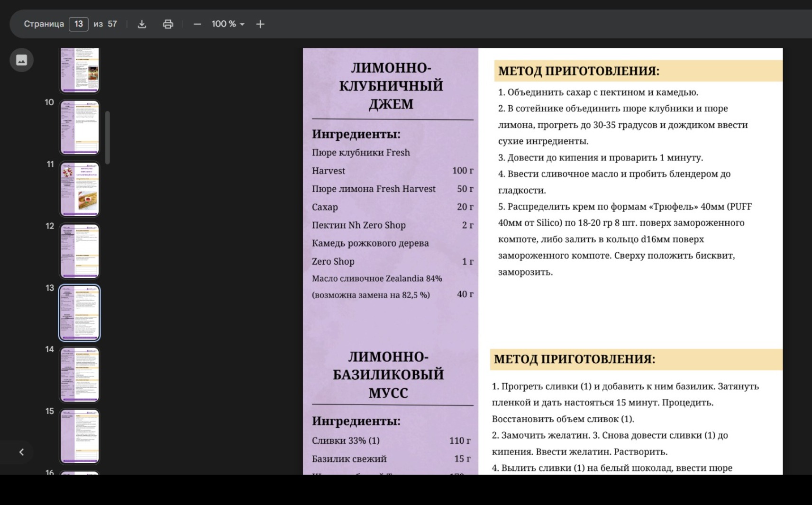Download the PDF document

pyautogui.click(x=142, y=24)
